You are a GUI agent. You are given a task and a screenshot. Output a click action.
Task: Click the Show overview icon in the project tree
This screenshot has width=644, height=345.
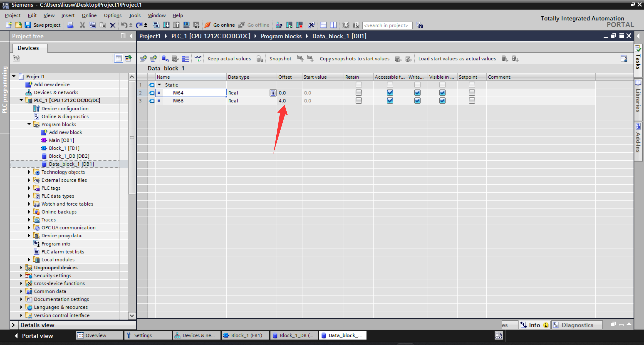coord(118,58)
